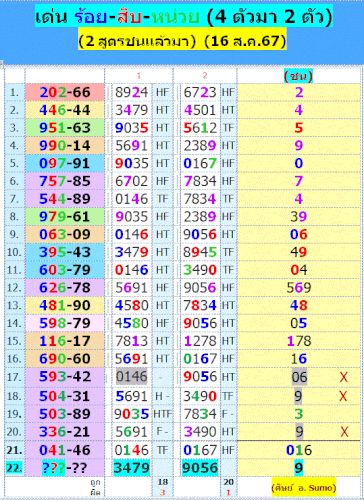Click result 041-46 in row 21
Screen dimensions: 364x500
pos(65,450)
